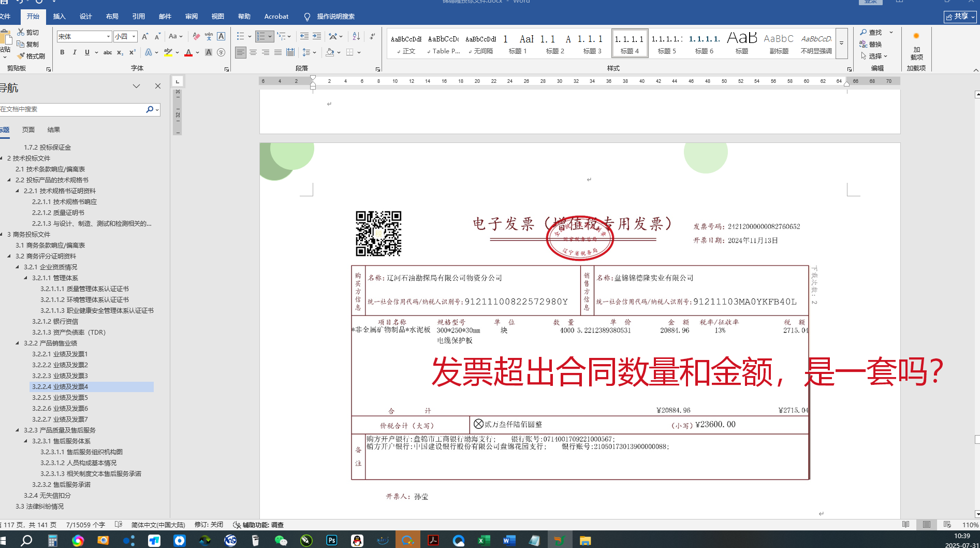
Task: Decrease paragraph indent
Action: point(304,36)
